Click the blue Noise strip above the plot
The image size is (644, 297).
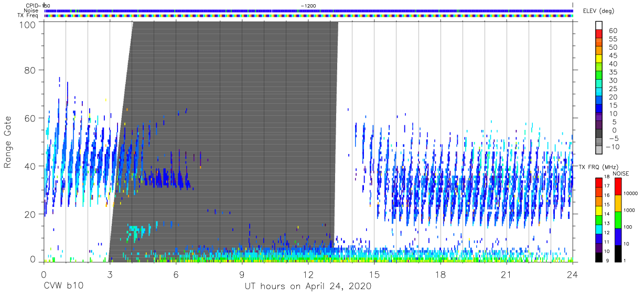(308, 10)
